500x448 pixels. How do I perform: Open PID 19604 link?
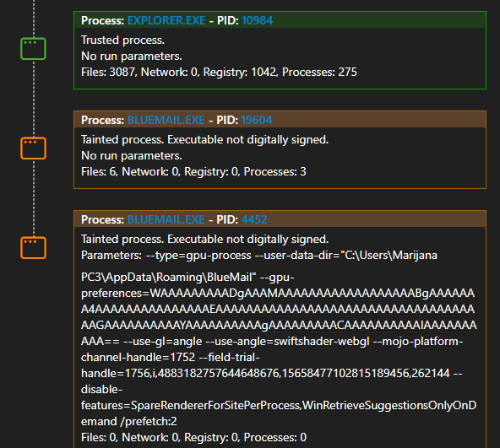click(x=257, y=120)
